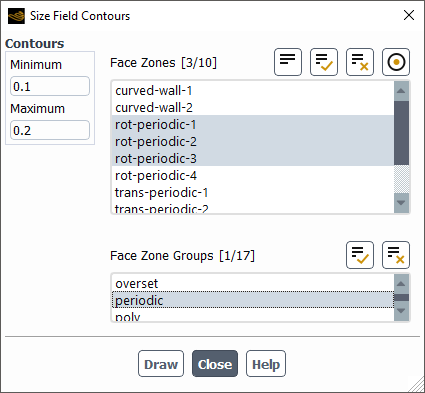Click the Minimum contour value field
425x393 pixels.
(x=50, y=86)
